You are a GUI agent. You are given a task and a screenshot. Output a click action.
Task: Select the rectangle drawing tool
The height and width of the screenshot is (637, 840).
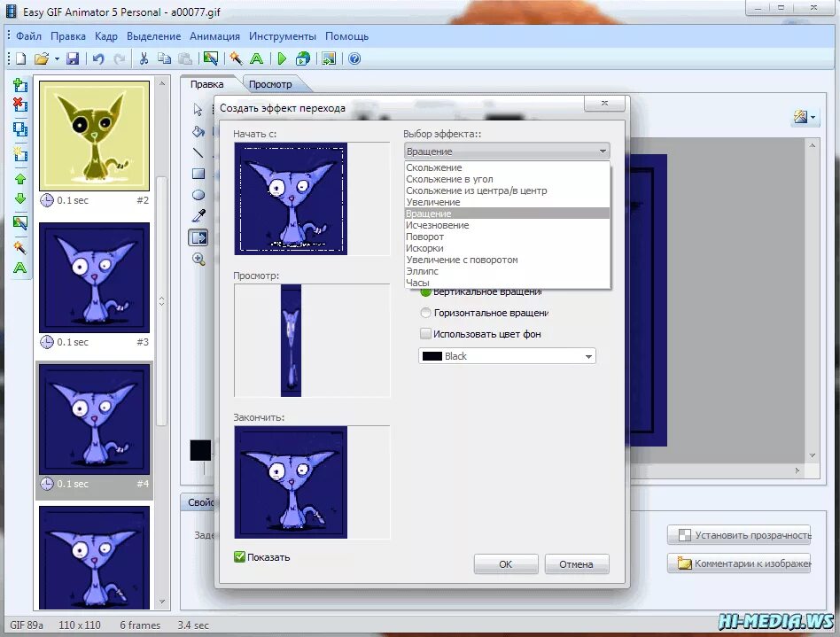click(x=198, y=174)
